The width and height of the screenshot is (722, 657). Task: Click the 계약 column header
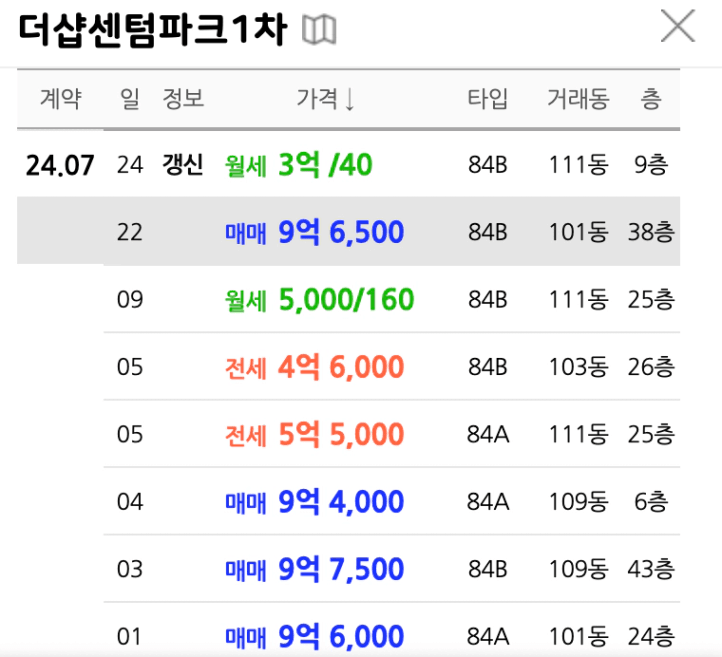tap(61, 99)
